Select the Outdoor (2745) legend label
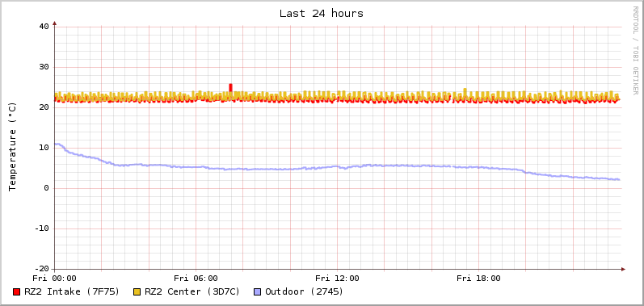Viewport: 644px width, 306px height. point(305,291)
